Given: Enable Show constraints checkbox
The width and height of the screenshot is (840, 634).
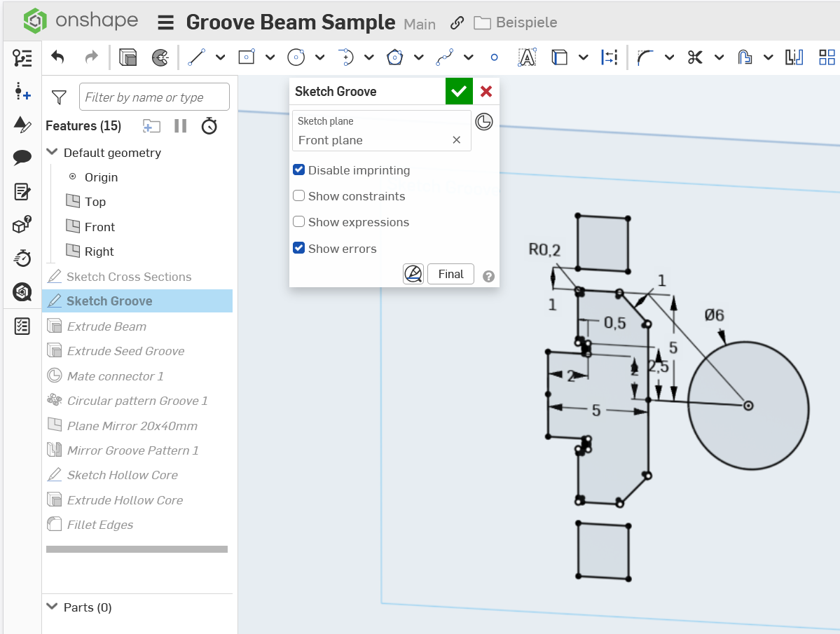Looking at the screenshot, I should [299, 196].
